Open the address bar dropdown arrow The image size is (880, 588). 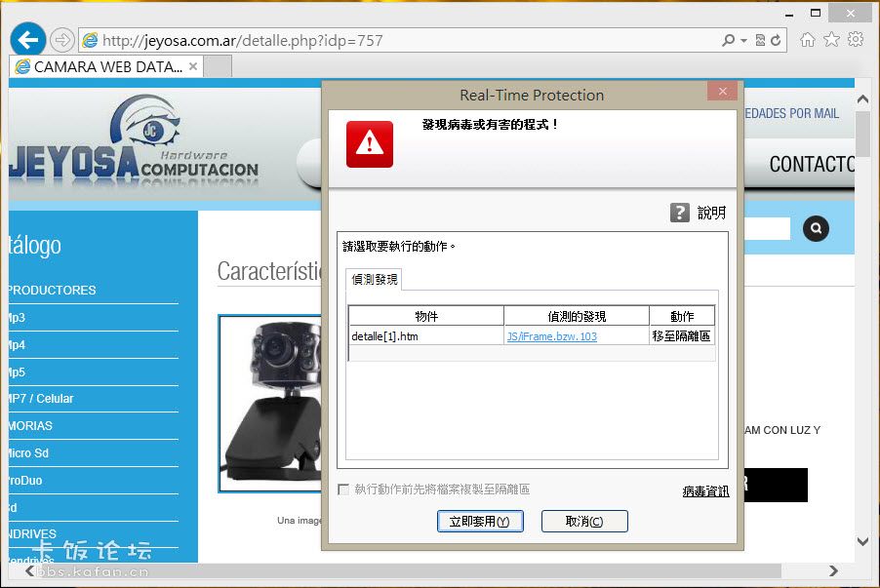(743, 40)
